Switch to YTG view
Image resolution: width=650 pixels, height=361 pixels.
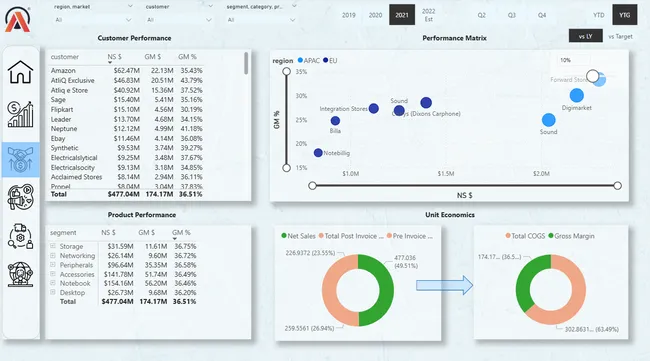pos(624,15)
